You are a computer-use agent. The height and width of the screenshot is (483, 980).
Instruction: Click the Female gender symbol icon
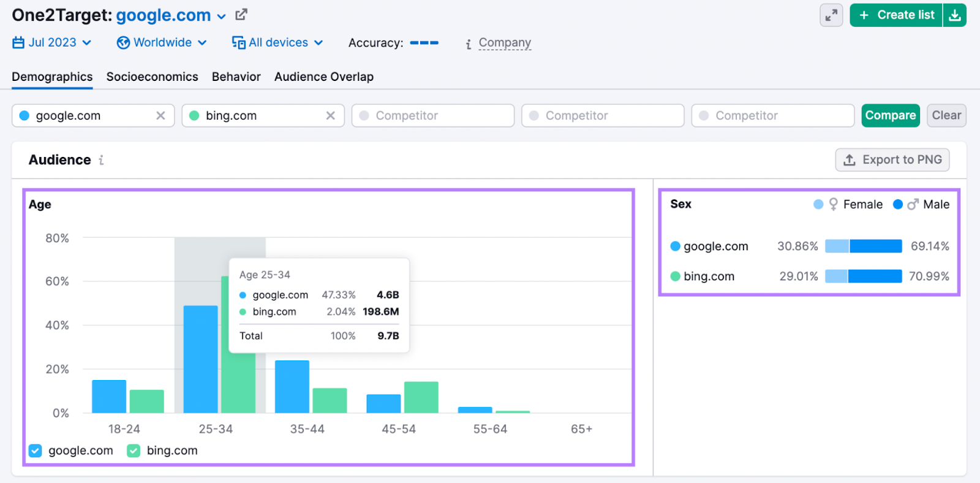tap(833, 204)
